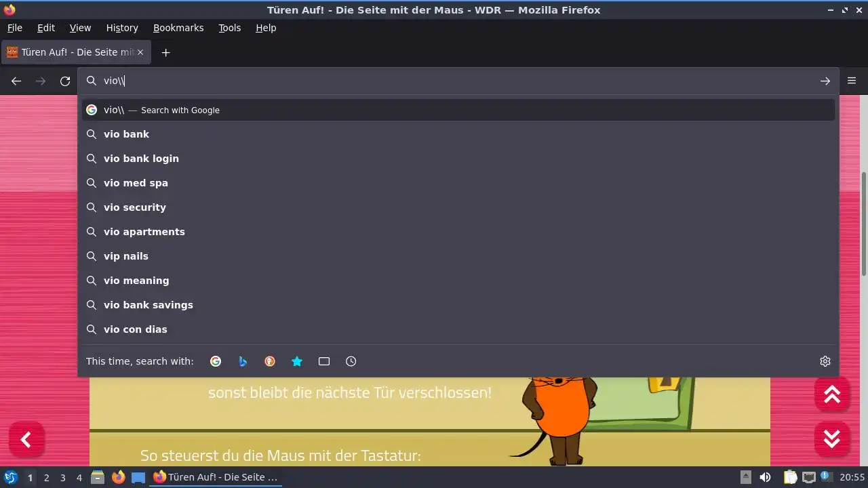Click the page vertical scrollbar thumb
868x488 pixels.
(x=864, y=224)
